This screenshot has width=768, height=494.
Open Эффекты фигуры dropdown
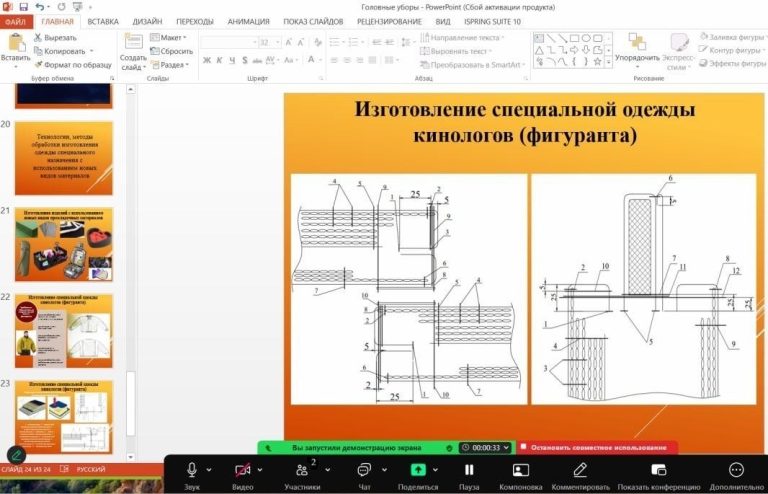tap(733, 63)
